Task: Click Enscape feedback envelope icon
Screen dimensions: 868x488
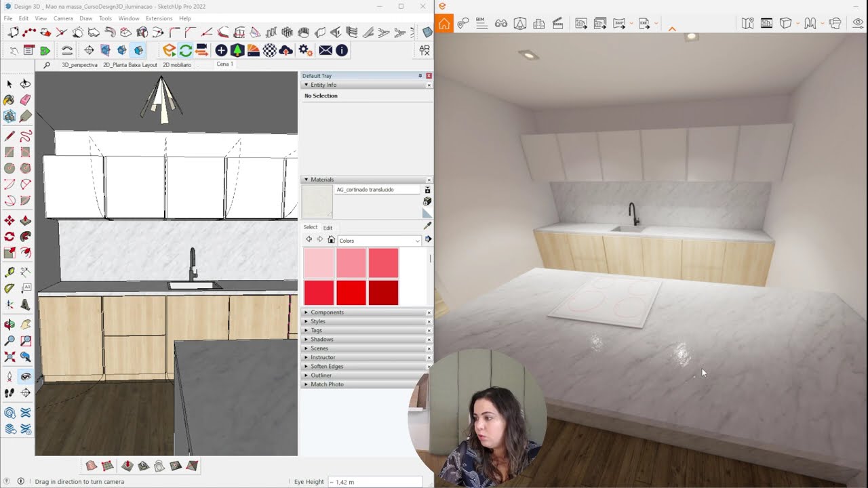Action: 325,50
